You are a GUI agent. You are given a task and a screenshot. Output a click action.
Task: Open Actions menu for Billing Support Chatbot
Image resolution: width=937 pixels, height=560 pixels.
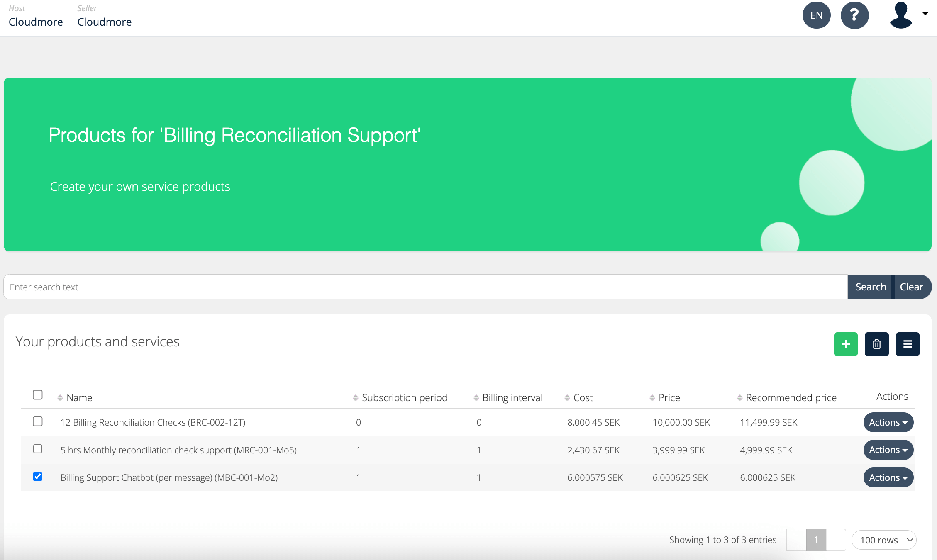[888, 477]
